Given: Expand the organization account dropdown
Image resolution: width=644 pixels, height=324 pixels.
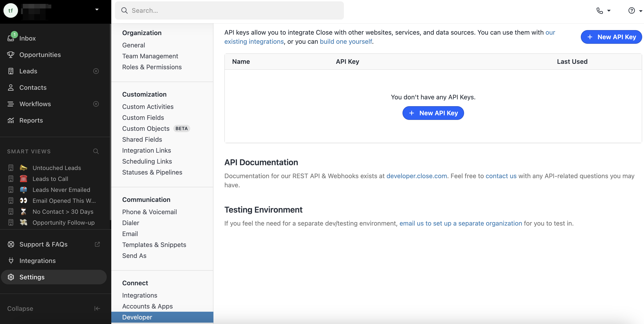Looking at the screenshot, I should pos(97,10).
